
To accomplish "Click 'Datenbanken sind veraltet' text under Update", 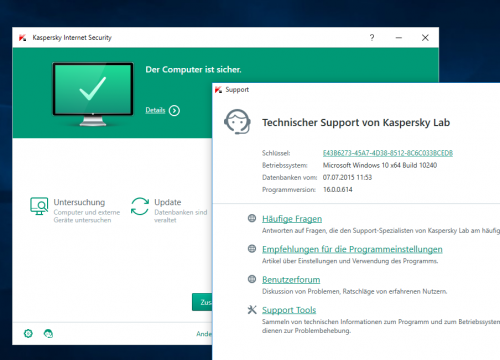I will [x=181, y=216].
